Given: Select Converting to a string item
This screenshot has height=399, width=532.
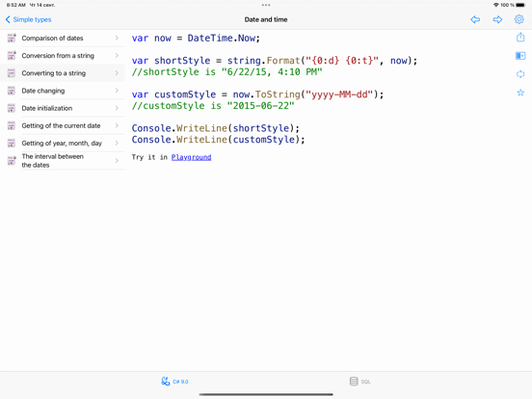Looking at the screenshot, I should [63, 73].
